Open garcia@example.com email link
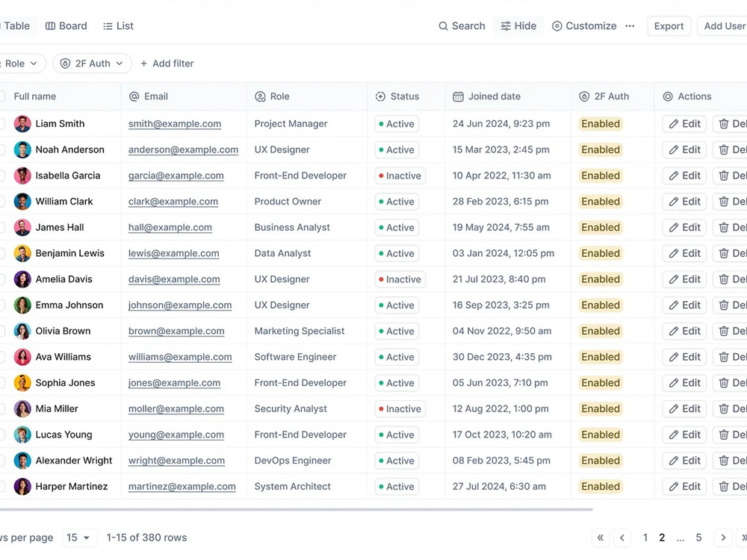 176,175
